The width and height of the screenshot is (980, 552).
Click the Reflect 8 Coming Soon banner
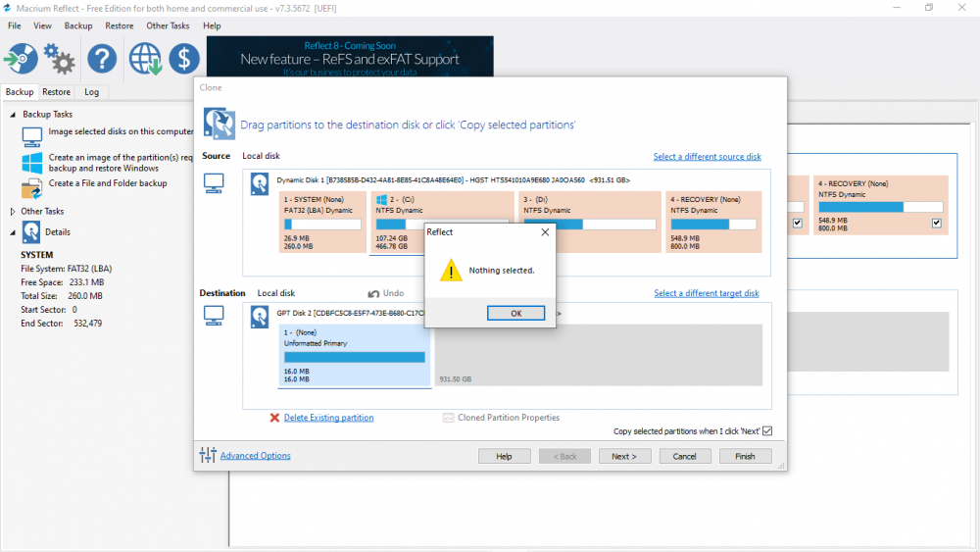coord(350,57)
